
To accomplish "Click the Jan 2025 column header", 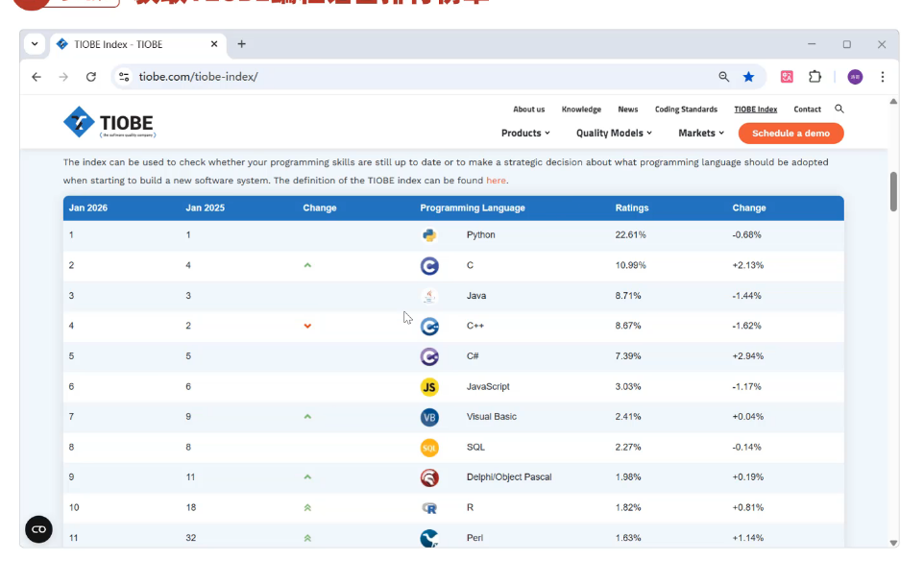I will 206,208.
